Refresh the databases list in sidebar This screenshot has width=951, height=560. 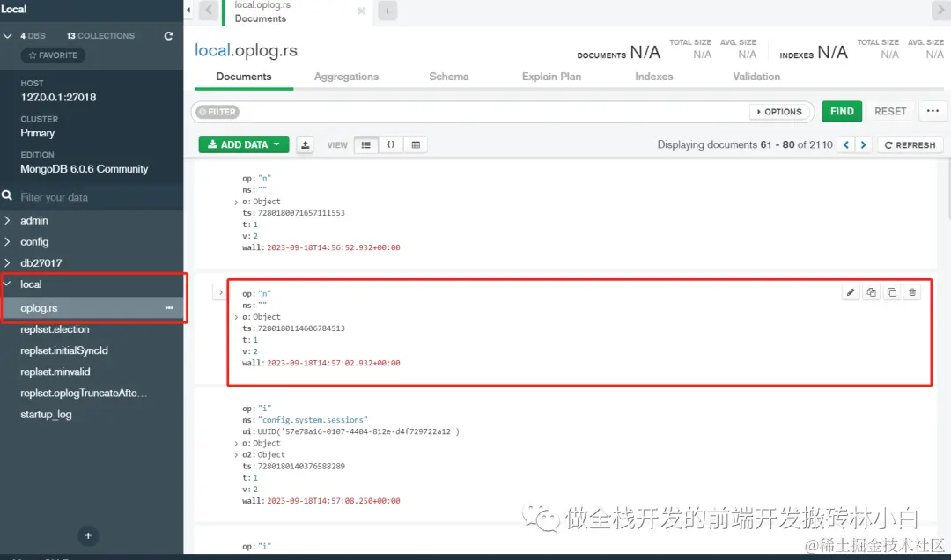click(168, 36)
